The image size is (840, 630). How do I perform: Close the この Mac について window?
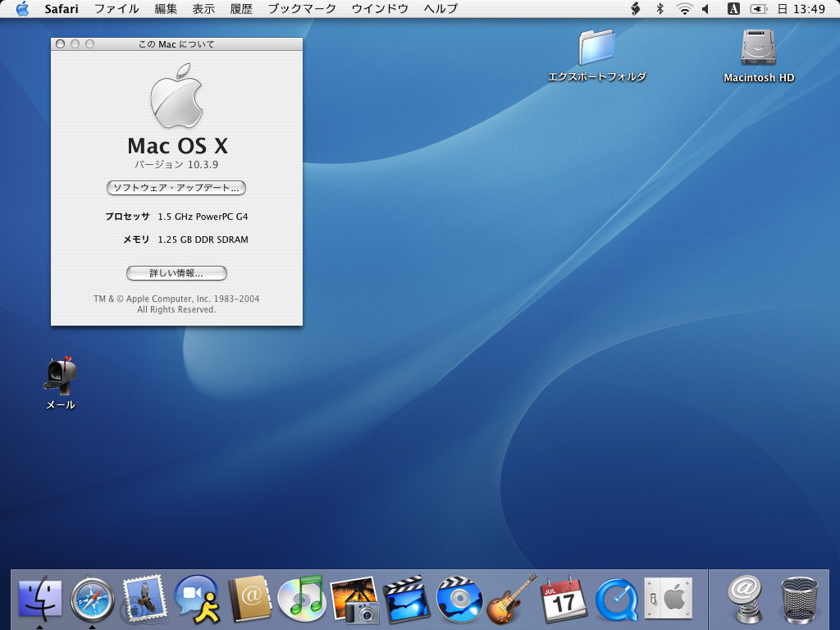point(60,44)
